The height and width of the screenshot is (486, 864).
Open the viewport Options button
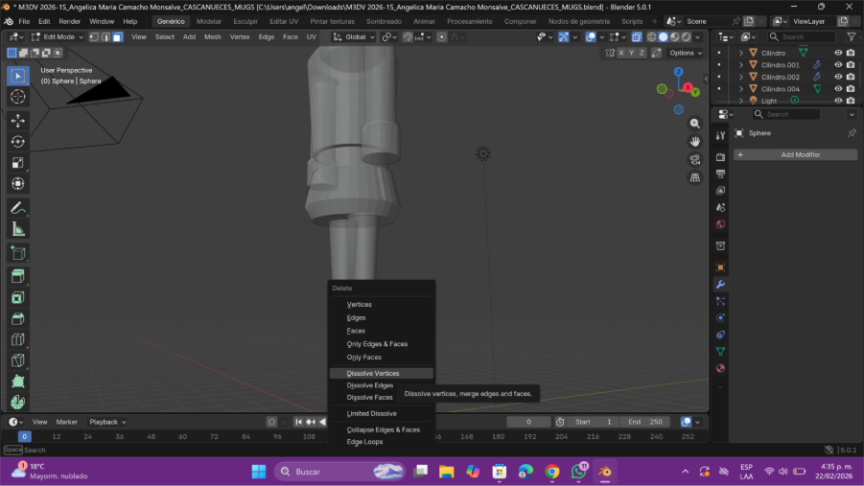[x=684, y=53]
